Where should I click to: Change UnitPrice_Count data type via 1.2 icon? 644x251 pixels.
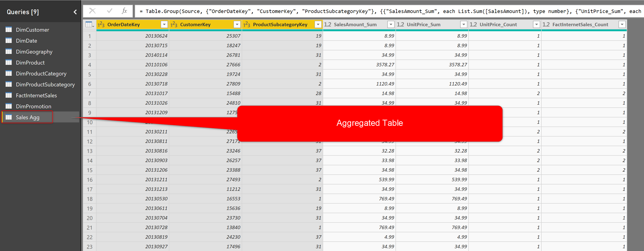pyautogui.click(x=473, y=25)
